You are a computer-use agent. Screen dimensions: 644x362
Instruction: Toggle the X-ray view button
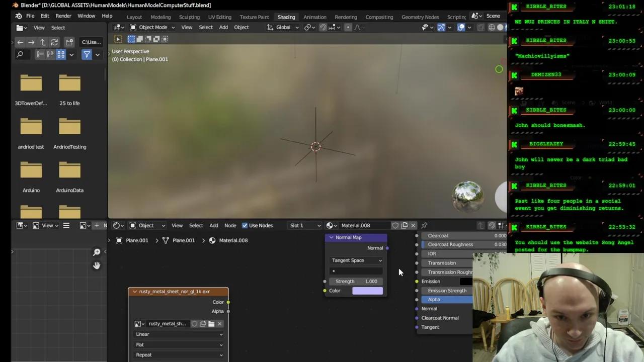[x=480, y=27]
